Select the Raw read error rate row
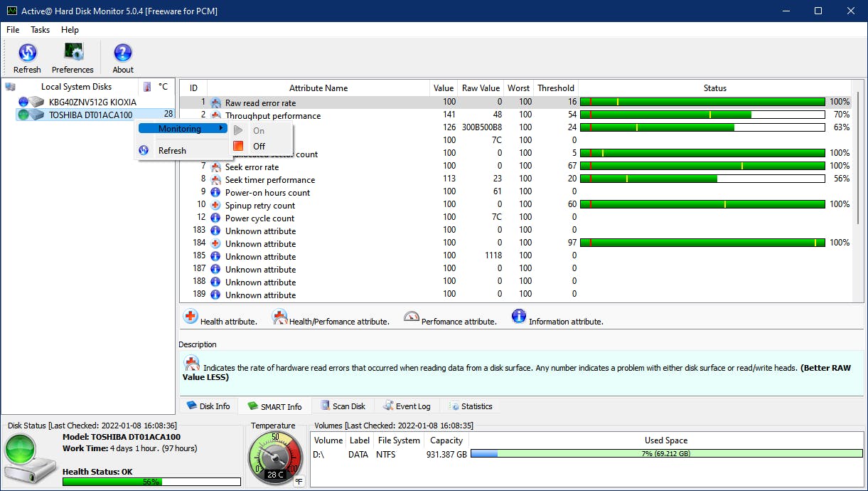 pyautogui.click(x=515, y=103)
